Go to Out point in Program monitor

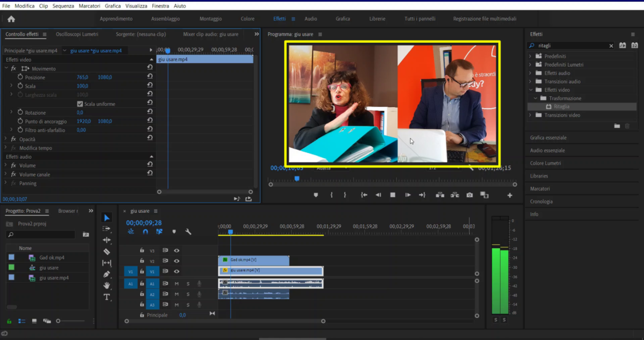(x=422, y=195)
